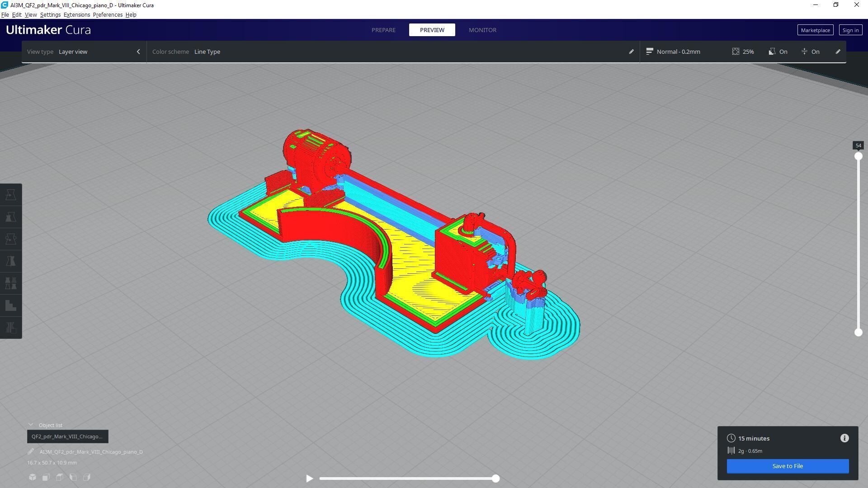
Task: Collapse the View type Layer view panel
Action: click(x=138, y=52)
